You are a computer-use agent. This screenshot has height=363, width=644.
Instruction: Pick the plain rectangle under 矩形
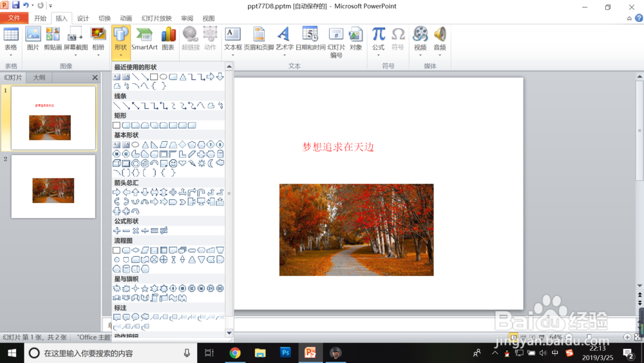(117, 125)
